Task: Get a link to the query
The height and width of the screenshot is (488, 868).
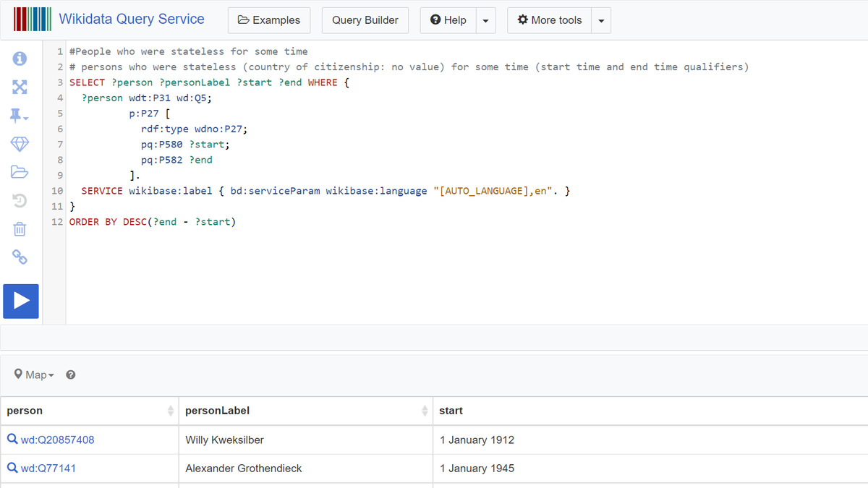Action: 20,257
